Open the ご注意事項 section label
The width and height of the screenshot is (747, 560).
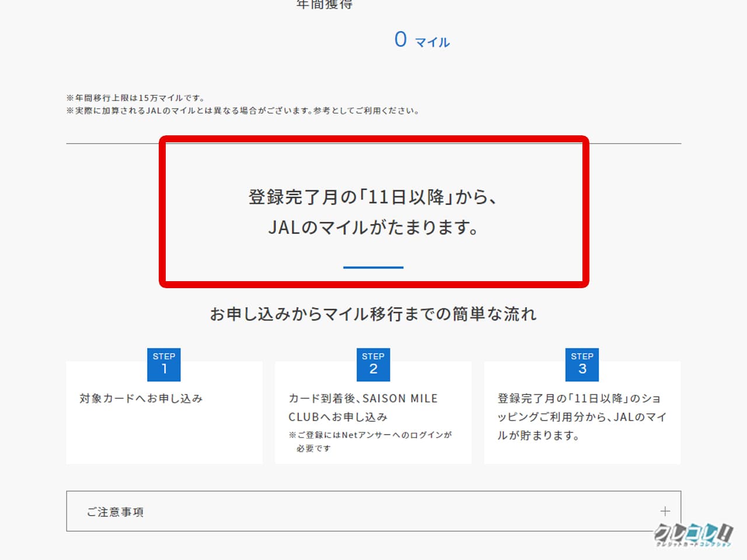click(x=116, y=512)
